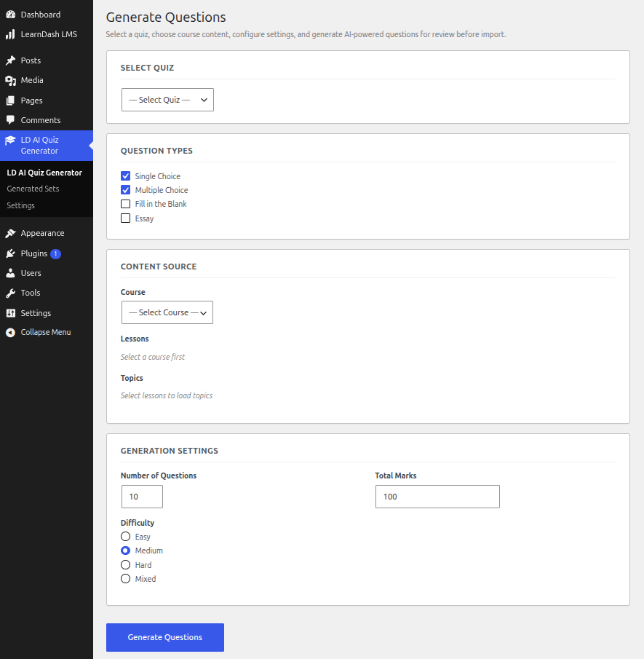Open the Comments menu item
This screenshot has height=659, width=644.
[40, 120]
